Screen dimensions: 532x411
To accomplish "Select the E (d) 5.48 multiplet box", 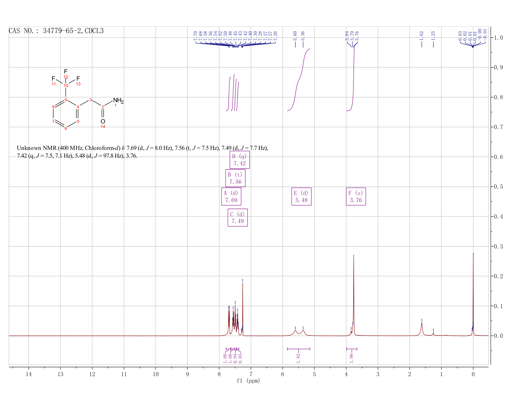I will click(x=301, y=196).
